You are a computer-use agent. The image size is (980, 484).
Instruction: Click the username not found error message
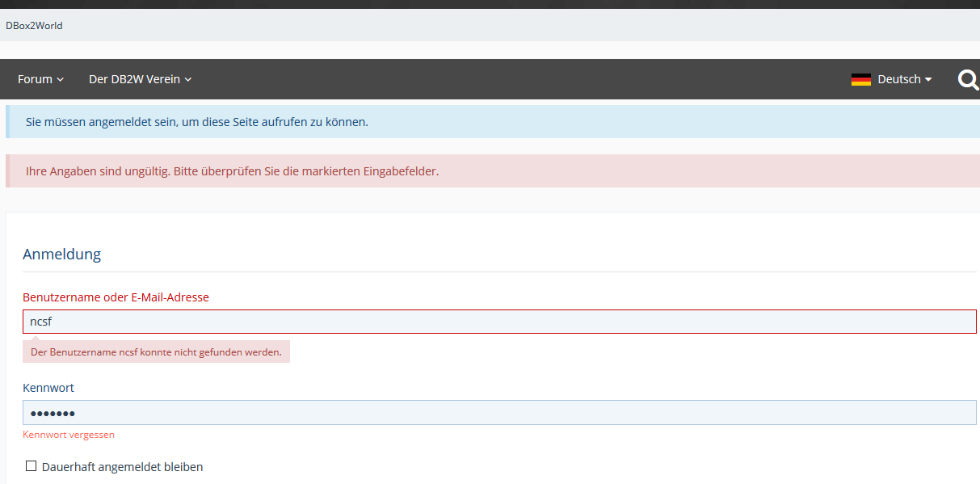click(156, 352)
